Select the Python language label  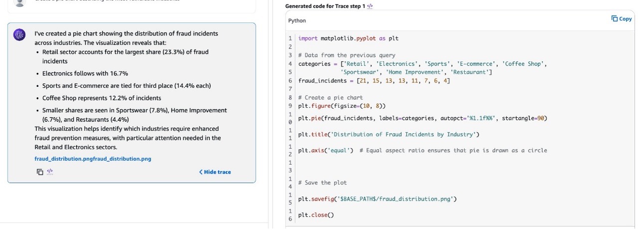coord(297,21)
